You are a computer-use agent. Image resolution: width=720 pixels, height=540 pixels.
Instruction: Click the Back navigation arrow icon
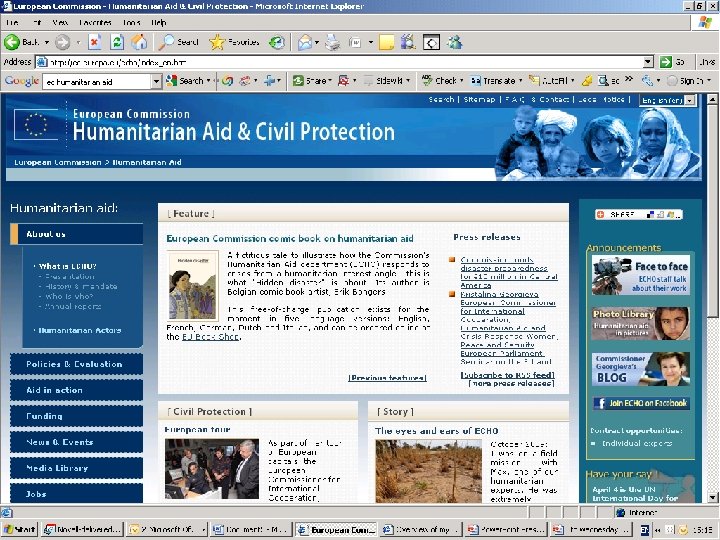(x=12, y=42)
